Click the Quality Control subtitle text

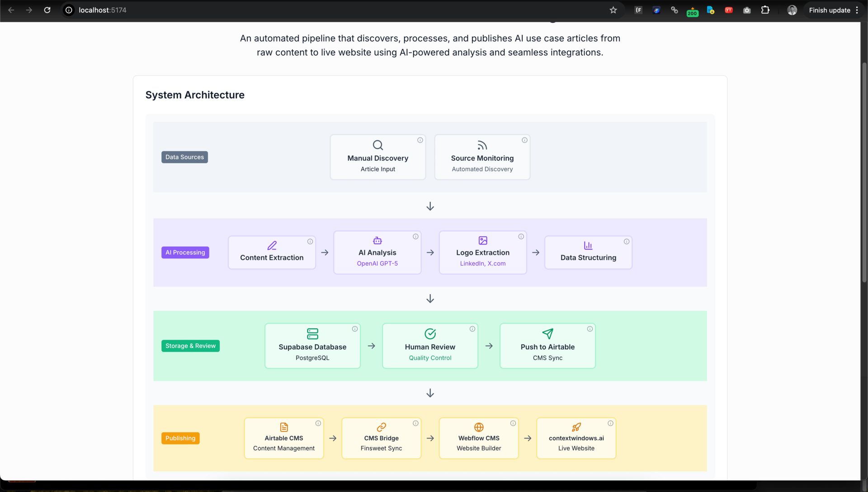pos(430,358)
